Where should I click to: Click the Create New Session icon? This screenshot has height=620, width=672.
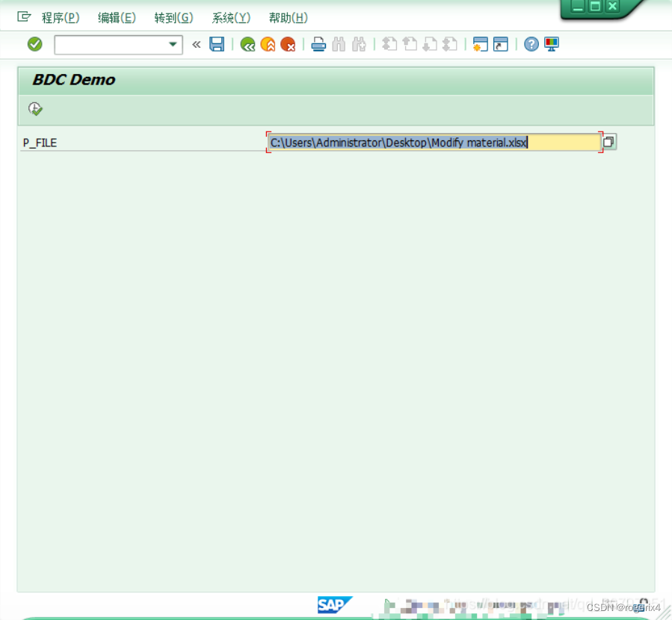tap(481, 44)
